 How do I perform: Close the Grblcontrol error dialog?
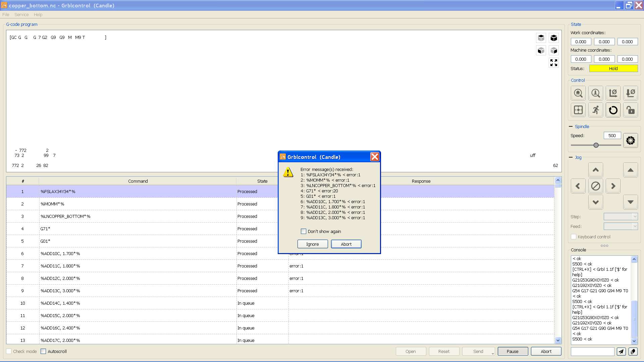[x=375, y=157]
